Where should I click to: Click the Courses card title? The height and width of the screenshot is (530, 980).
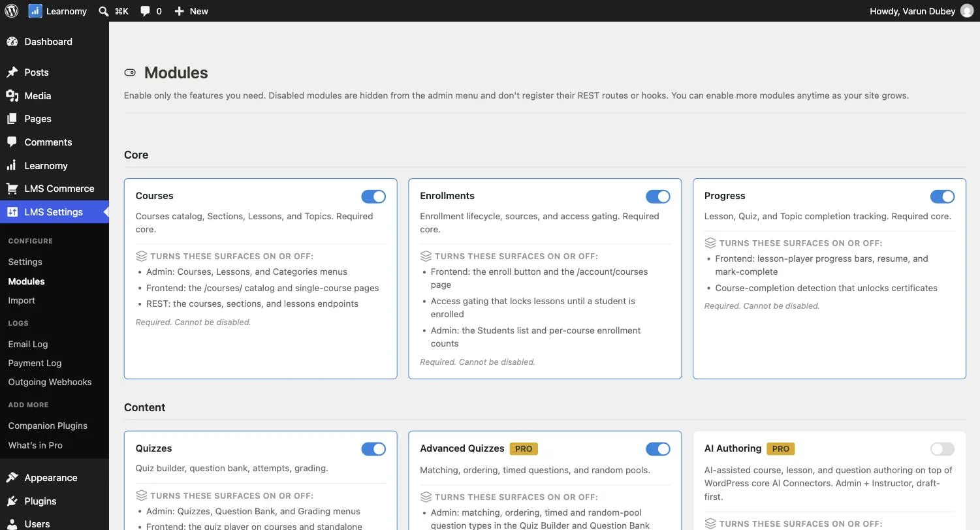[x=154, y=196]
